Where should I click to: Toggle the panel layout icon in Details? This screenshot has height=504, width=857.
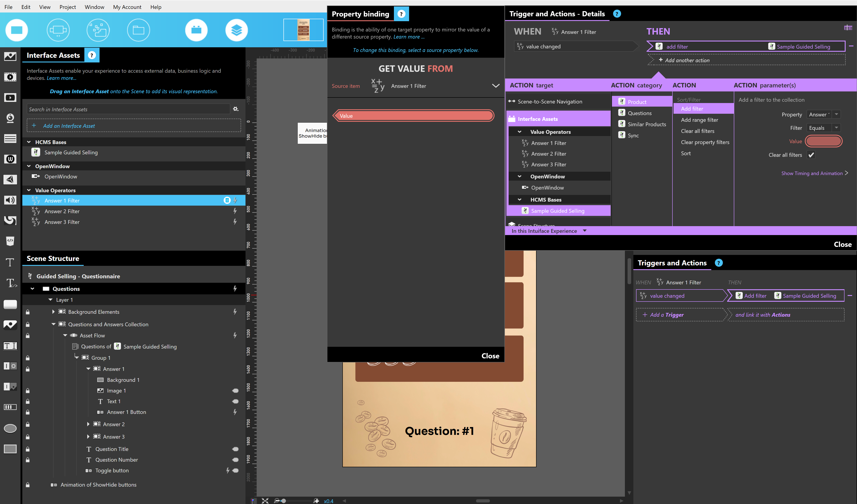coord(848,28)
